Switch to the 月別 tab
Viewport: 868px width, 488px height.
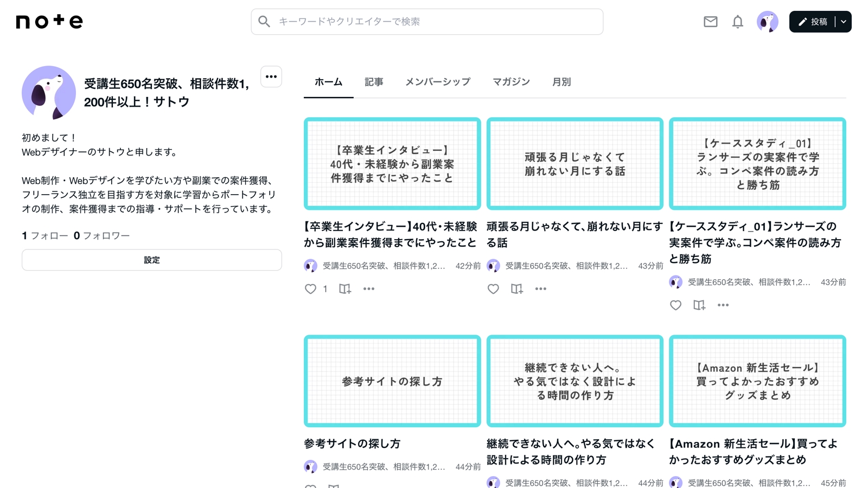(561, 82)
